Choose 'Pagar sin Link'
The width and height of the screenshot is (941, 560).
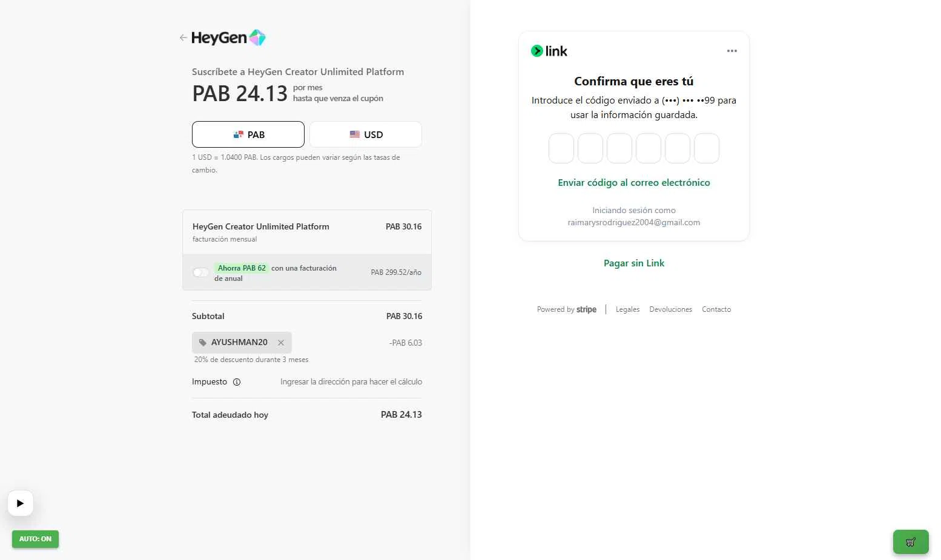634,263
